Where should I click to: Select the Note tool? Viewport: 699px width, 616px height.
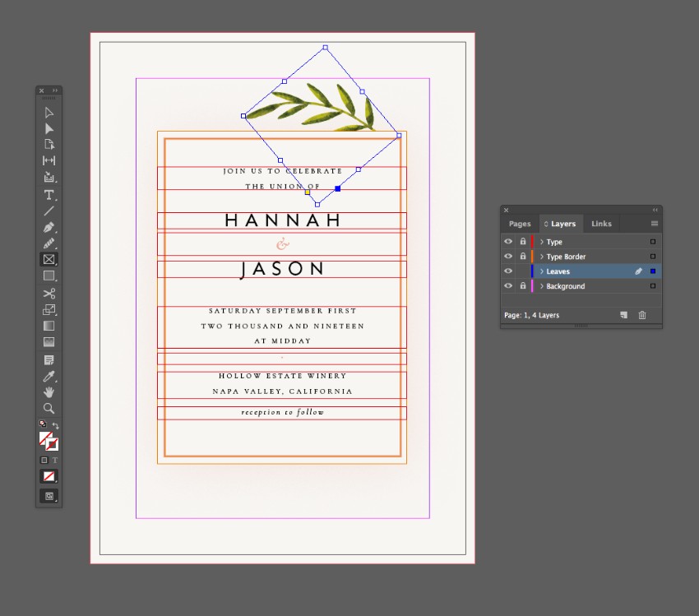click(x=49, y=359)
